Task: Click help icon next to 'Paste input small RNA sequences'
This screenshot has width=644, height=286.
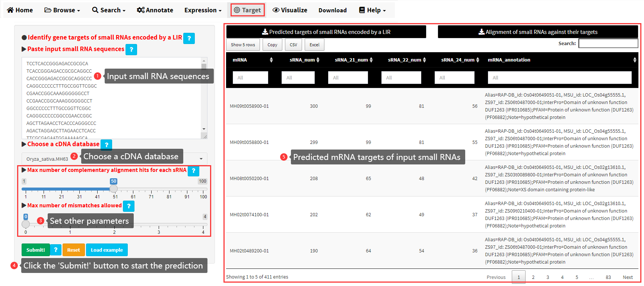Action: (x=131, y=50)
